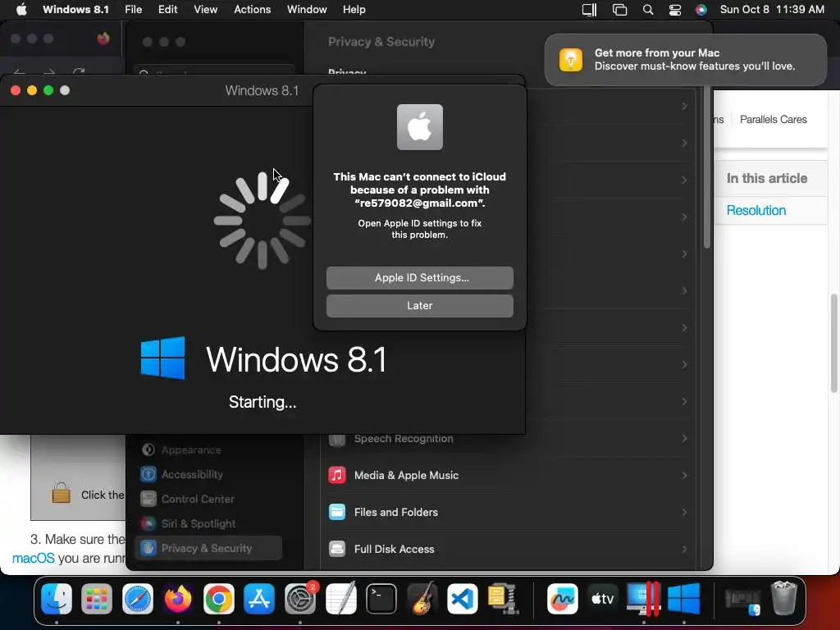This screenshot has width=840, height=630.
Task: Open the File menu
Action: 134,9
